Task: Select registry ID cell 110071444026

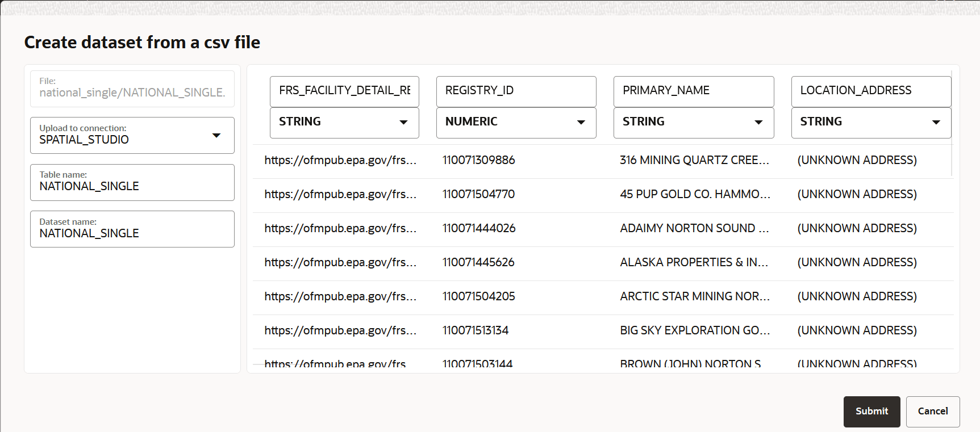Action: tap(479, 228)
